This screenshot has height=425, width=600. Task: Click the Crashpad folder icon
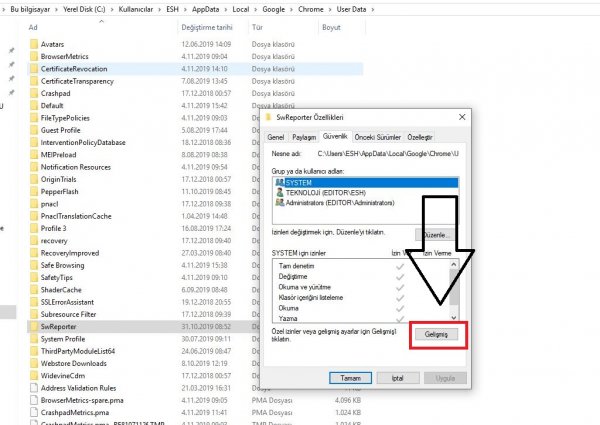(33, 92)
